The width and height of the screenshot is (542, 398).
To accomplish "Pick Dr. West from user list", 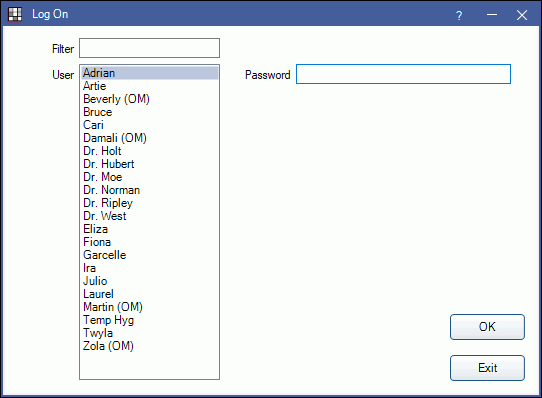I will click(150, 216).
